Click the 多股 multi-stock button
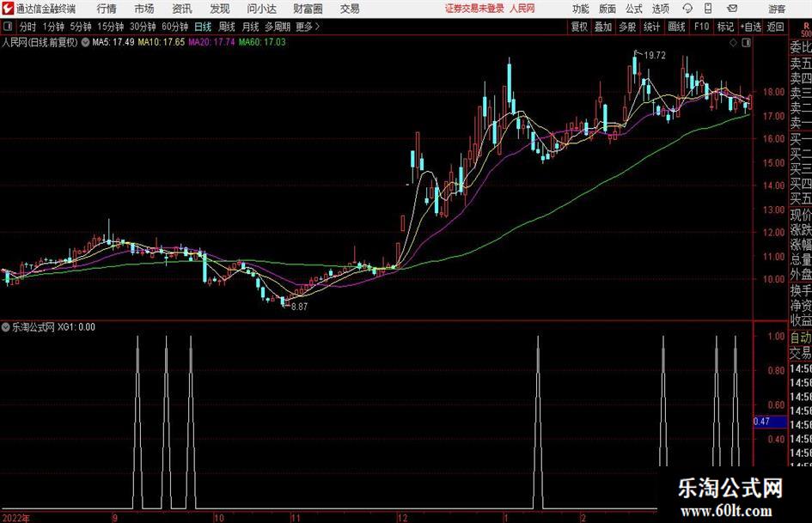This screenshot has width=812, height=523. coord(627,27)
